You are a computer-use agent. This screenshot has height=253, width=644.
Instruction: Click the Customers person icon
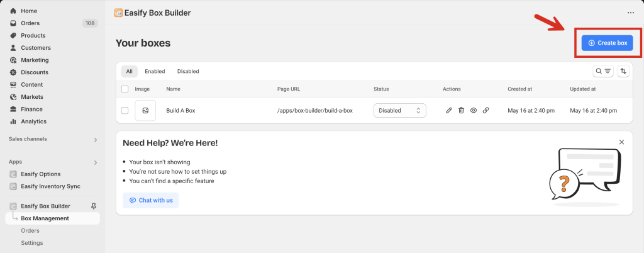click(13, 48)
